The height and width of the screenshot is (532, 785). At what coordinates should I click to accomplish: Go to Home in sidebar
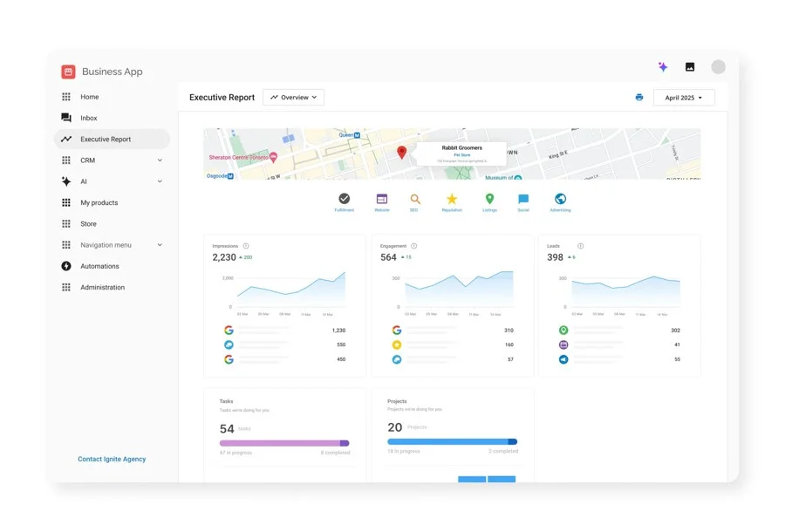click(112, 97)
